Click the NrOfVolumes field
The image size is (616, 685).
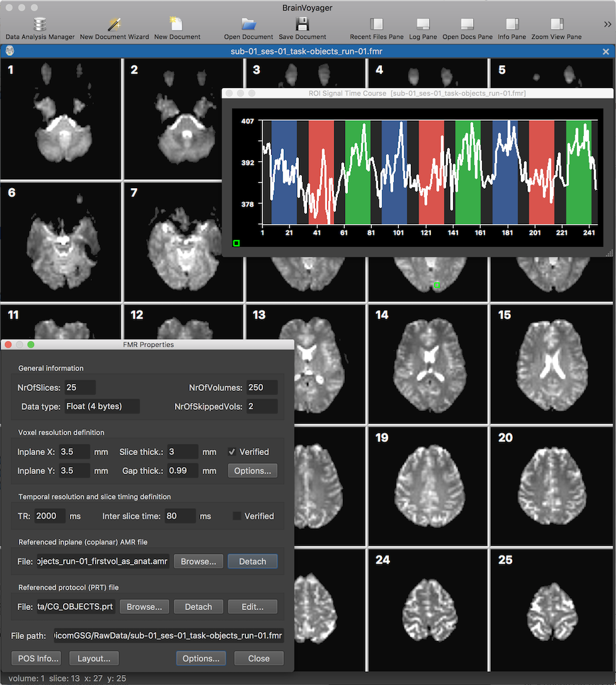(262, 387)
